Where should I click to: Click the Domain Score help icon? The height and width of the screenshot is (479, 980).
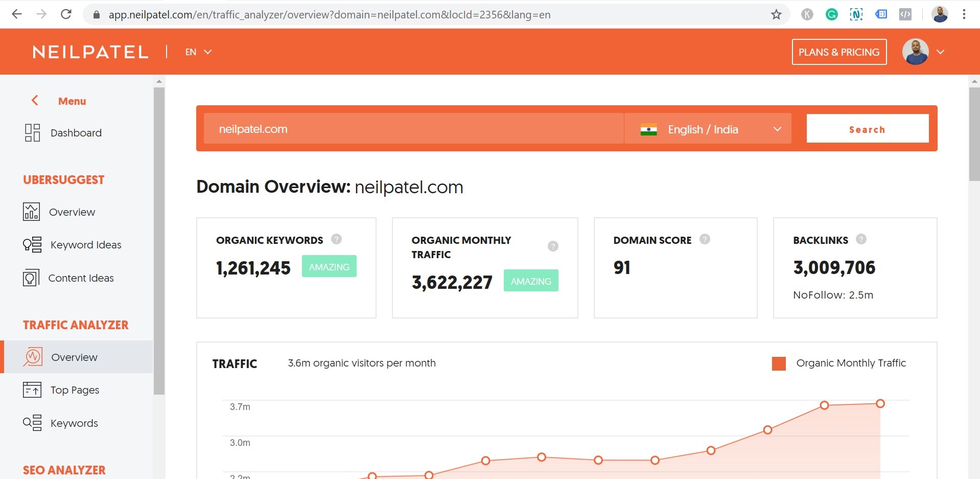pyautogui.click(x=705, y=239)
